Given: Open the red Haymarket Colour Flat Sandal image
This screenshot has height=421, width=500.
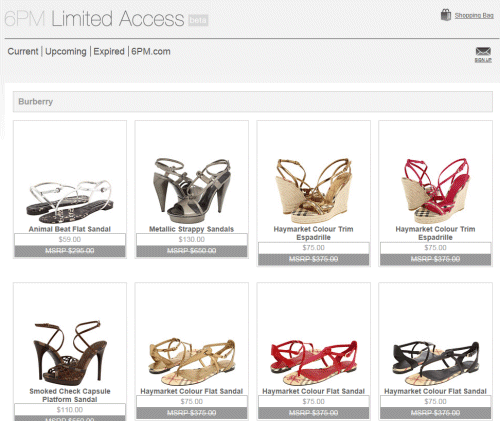Looking at the screenshot, I should click(x=314, y=362).
